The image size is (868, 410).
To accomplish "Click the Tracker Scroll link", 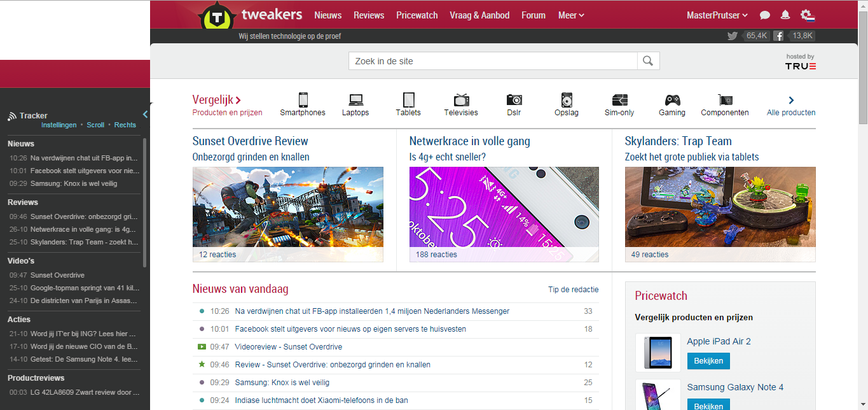I will pos(95,125).
